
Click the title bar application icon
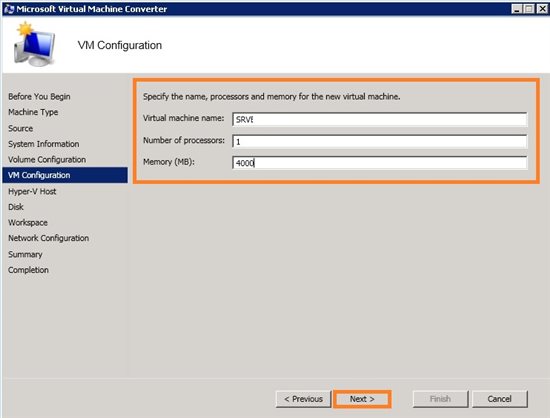click(x=9, y=9)
